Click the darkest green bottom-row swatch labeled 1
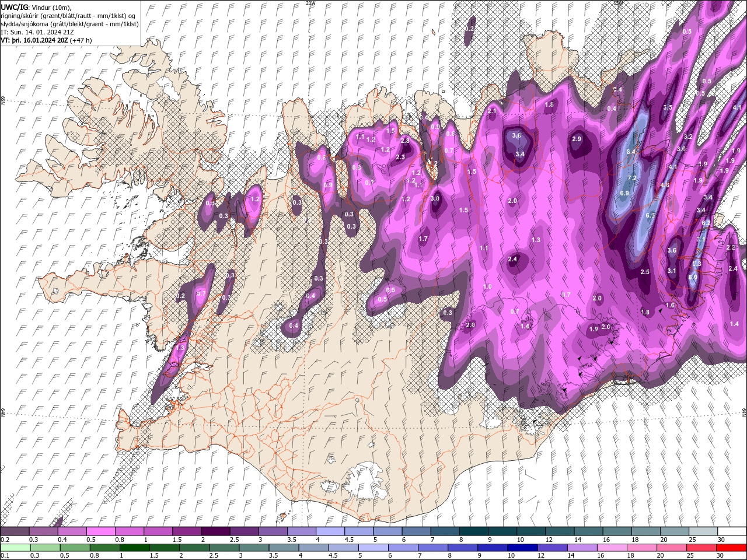The width and height of the screenshot is (747, 560). 134,548
